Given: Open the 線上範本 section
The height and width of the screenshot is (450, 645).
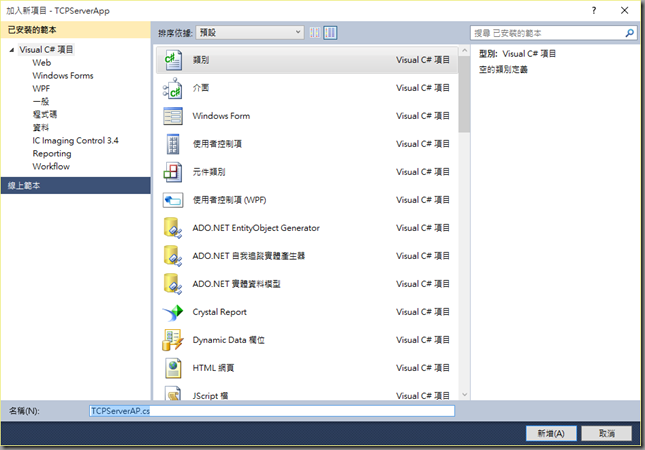Looking at the screenshot, I should 75,186.
